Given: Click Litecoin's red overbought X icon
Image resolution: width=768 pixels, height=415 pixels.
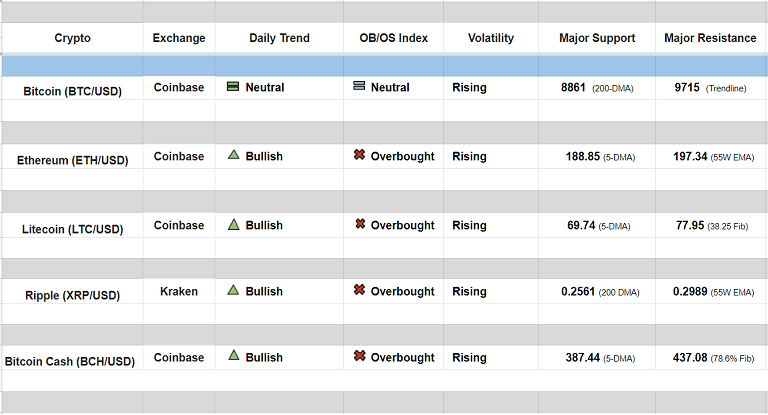Looking at the screenshot, I should 359,224.
